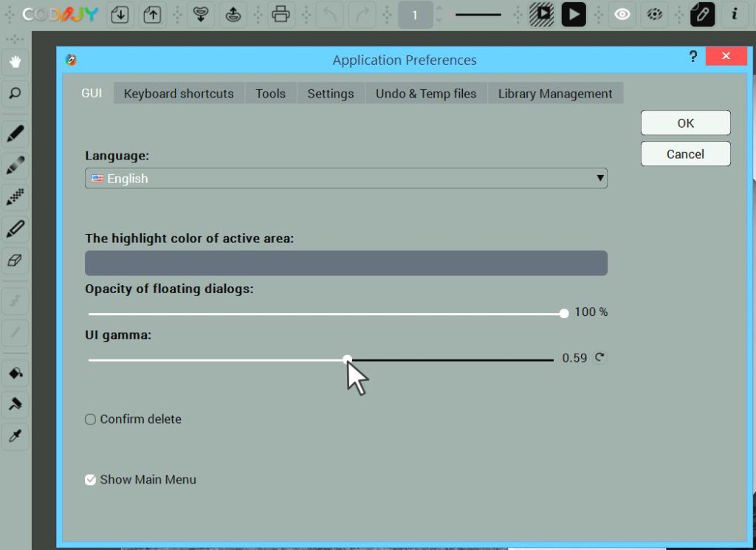Switch to the Keyboard shortcuts tab
Screen dimensions: 756x550
coord(179,94)
